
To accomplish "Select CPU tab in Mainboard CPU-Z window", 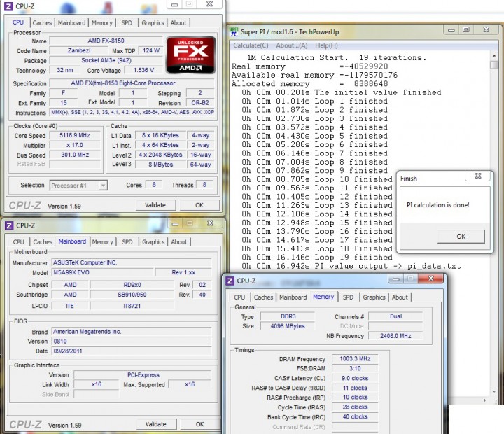I will pyautogui.click(x=19, y=242).
